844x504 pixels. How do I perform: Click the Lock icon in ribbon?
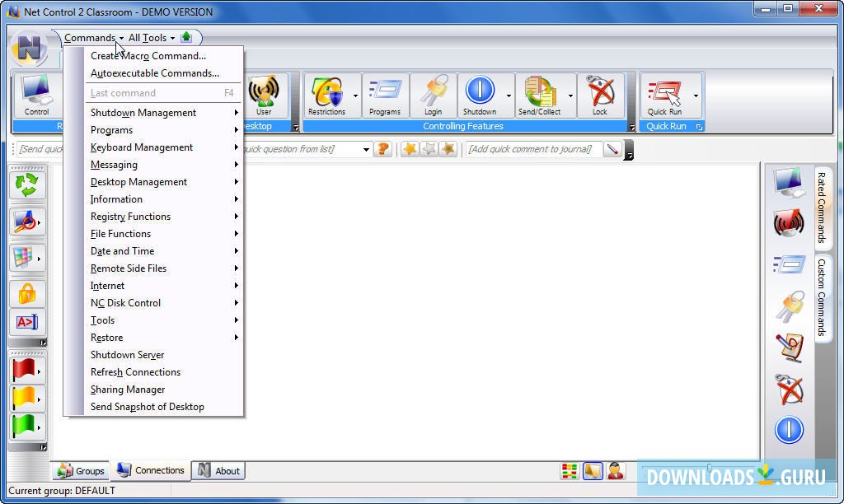600,96
